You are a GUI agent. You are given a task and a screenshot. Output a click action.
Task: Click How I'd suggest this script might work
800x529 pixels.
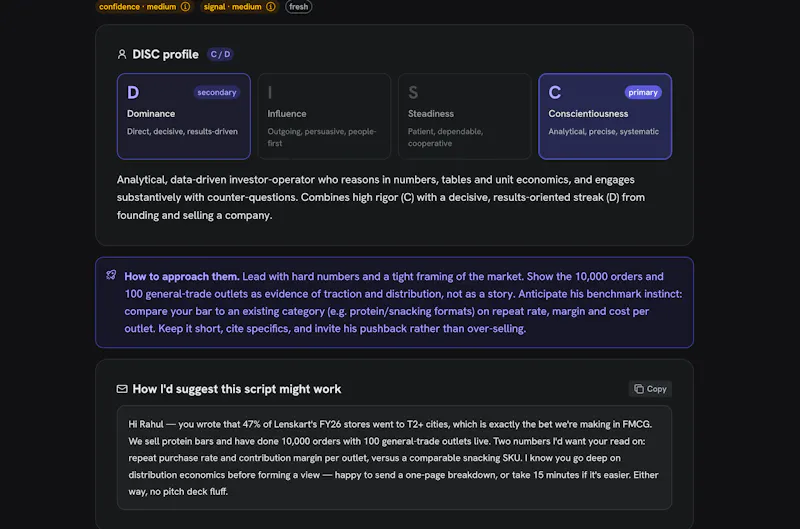pos(237,389)
